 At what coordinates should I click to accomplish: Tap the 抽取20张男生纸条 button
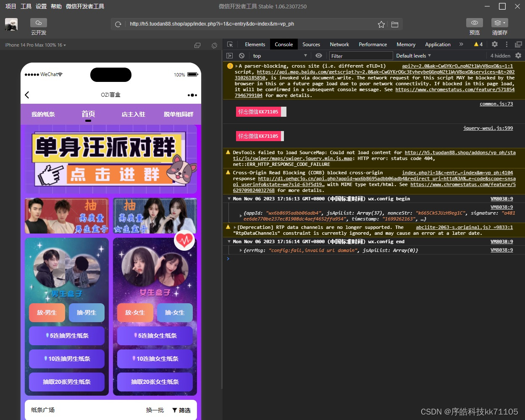pyautogui.click(x=67, y=382)
